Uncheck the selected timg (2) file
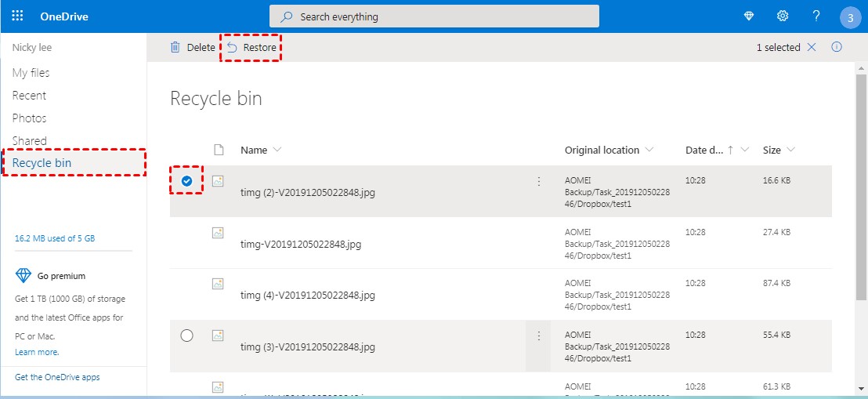868x399 pixels. (x=186, y=180)
